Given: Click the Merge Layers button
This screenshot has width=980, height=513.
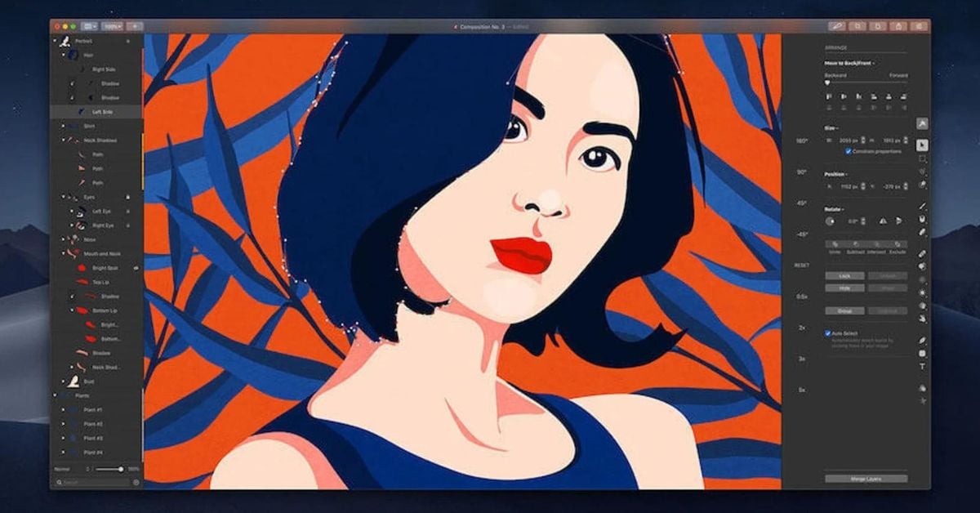Looking at the screenshot, I should pos(866,478).
